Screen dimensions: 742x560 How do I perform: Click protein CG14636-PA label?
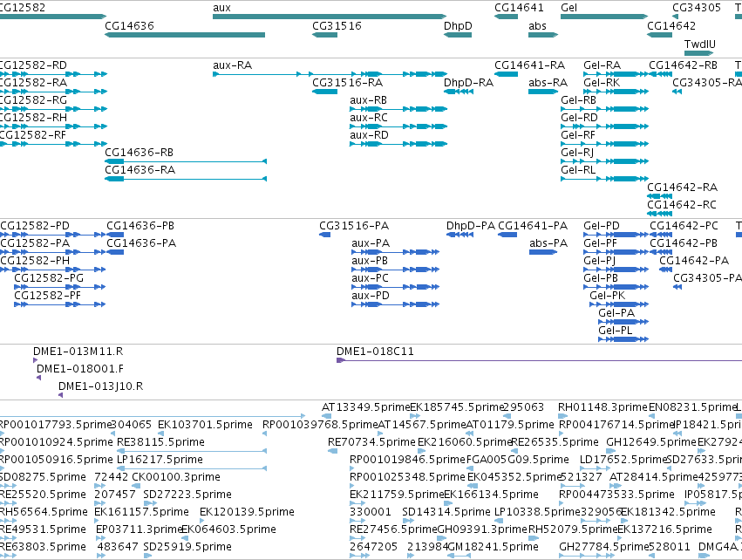(x=141, y=243)
